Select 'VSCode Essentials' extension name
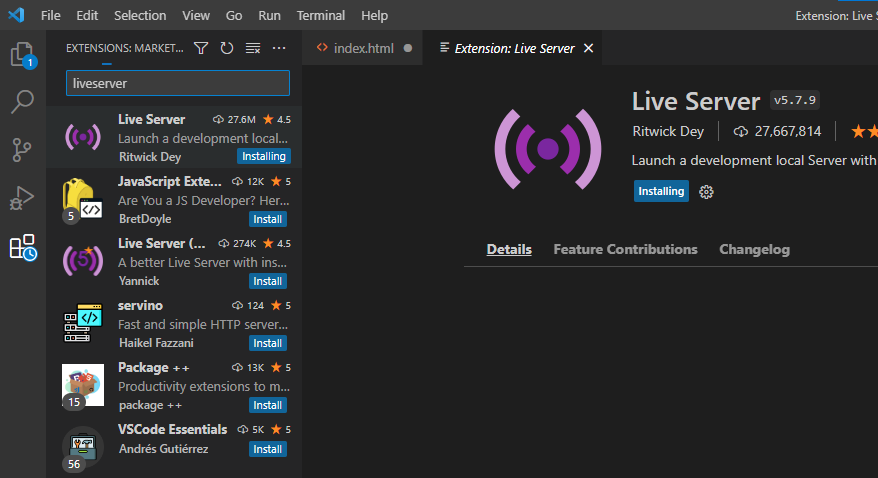 (x=172, y=429)
